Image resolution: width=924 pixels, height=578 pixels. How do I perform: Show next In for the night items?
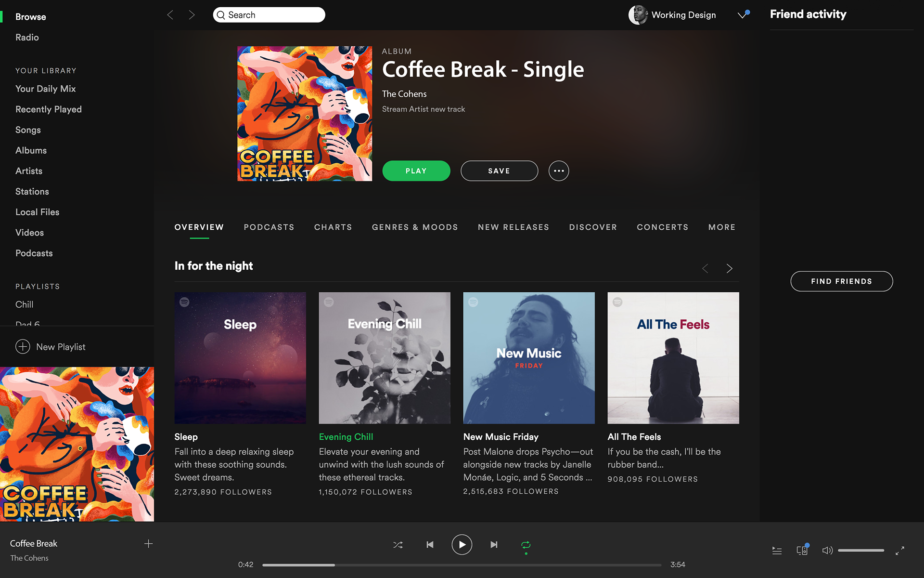(x=729, y=268)
